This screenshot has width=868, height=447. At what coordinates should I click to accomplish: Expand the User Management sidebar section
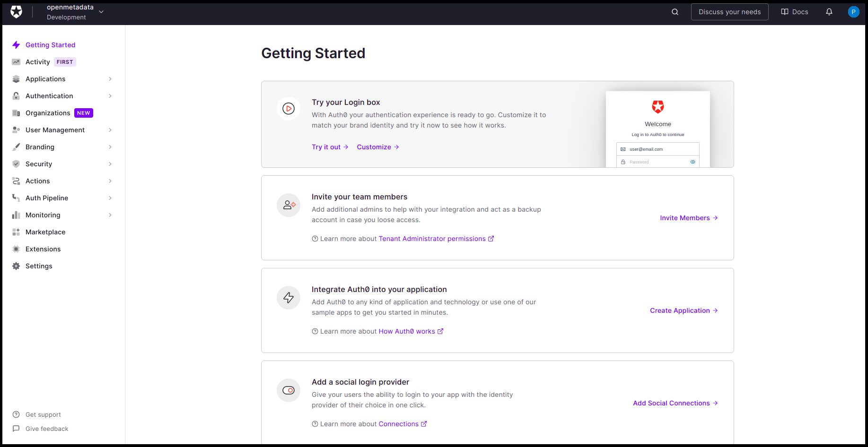(x=55, y=129)
